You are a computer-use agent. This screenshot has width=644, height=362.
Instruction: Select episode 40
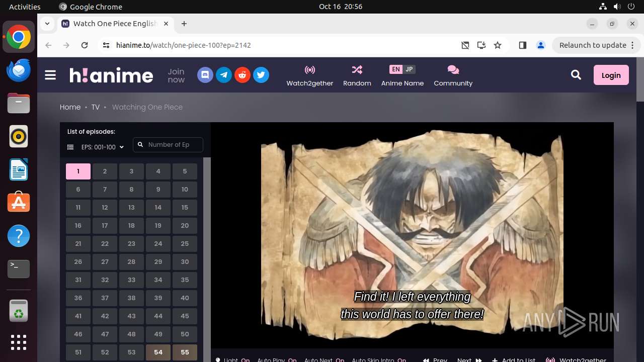tap(185, 298)
